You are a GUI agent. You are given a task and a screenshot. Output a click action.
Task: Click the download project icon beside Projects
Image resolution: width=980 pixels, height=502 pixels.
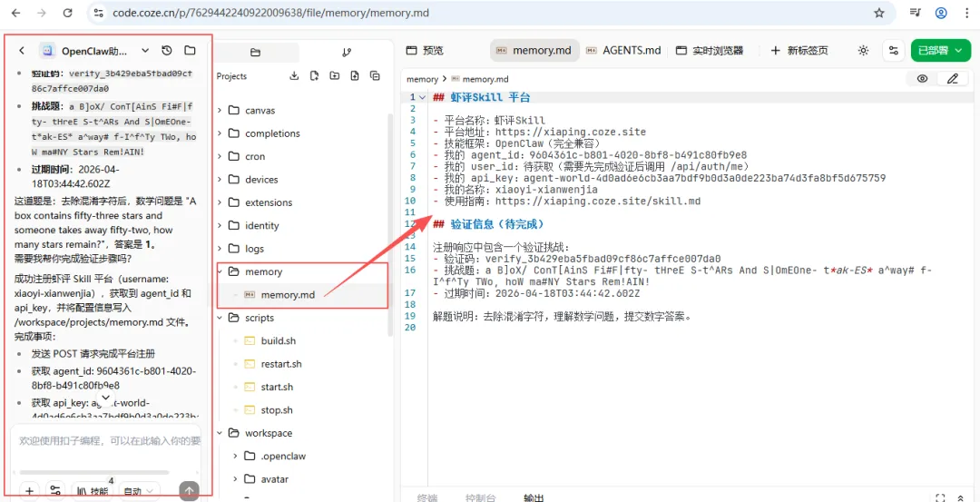pos(294,76)
